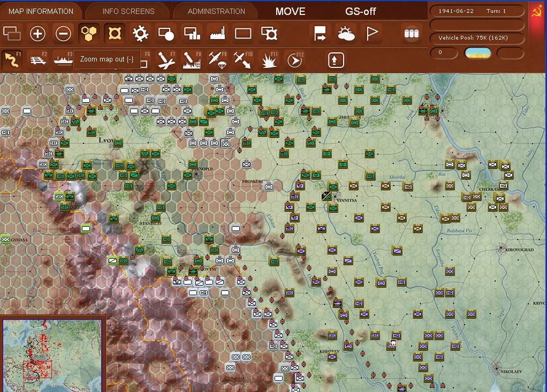Click the flag with arrow icon

point(320,34)
